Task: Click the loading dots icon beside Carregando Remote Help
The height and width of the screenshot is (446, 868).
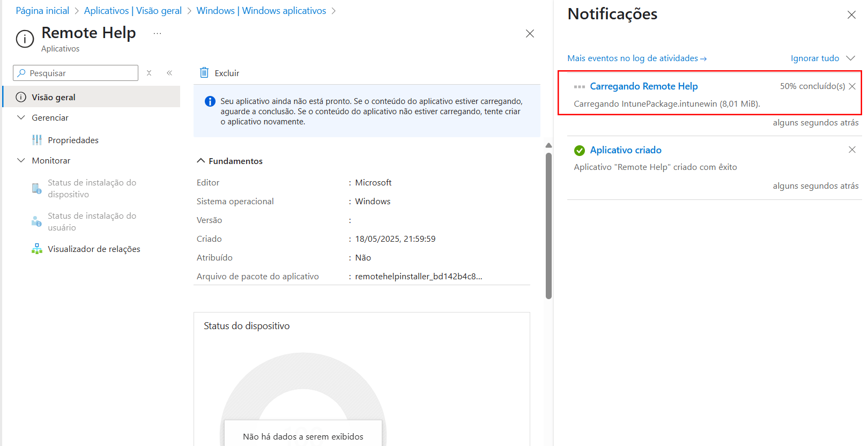Action: [580, 86]
